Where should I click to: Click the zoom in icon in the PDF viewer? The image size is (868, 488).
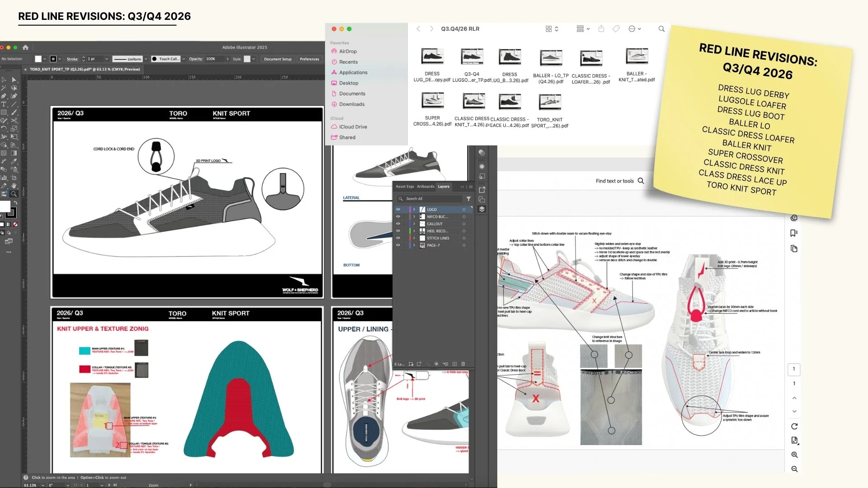coord(794,455)
